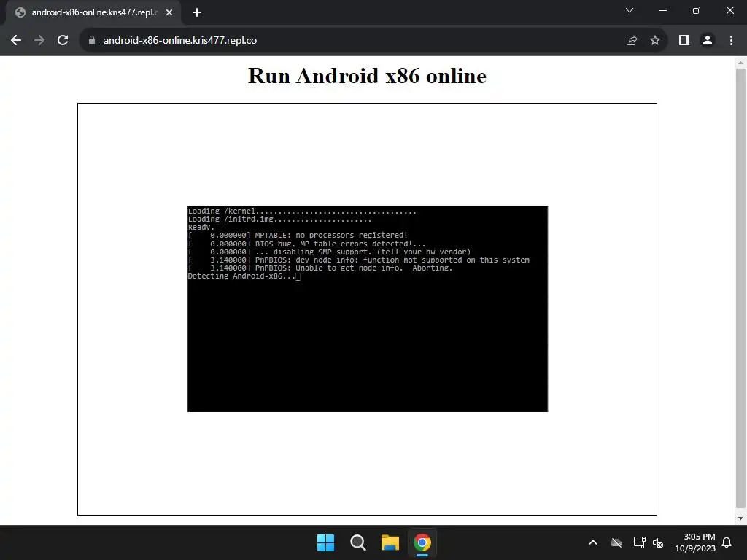The height and width of the screenshot is (560, 747).
Task: Open File Explorer from taskbar
Action: coord(390,542)
